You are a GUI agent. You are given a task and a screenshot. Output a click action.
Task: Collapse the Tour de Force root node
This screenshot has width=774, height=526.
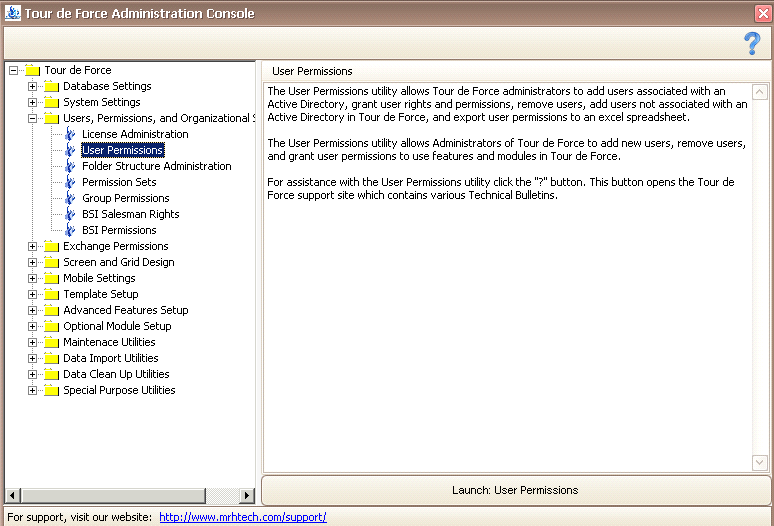point(14,71)
